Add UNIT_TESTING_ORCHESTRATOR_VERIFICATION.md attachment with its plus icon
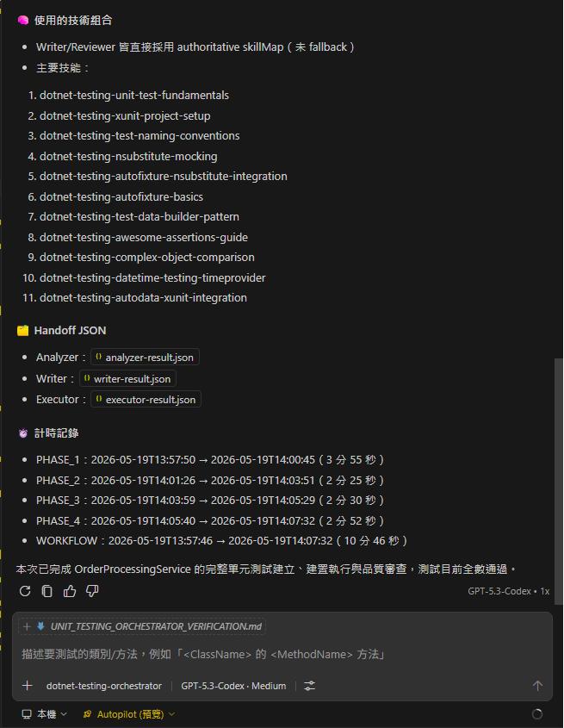Viewport: 564px width, 728px height. click(27, 626)
